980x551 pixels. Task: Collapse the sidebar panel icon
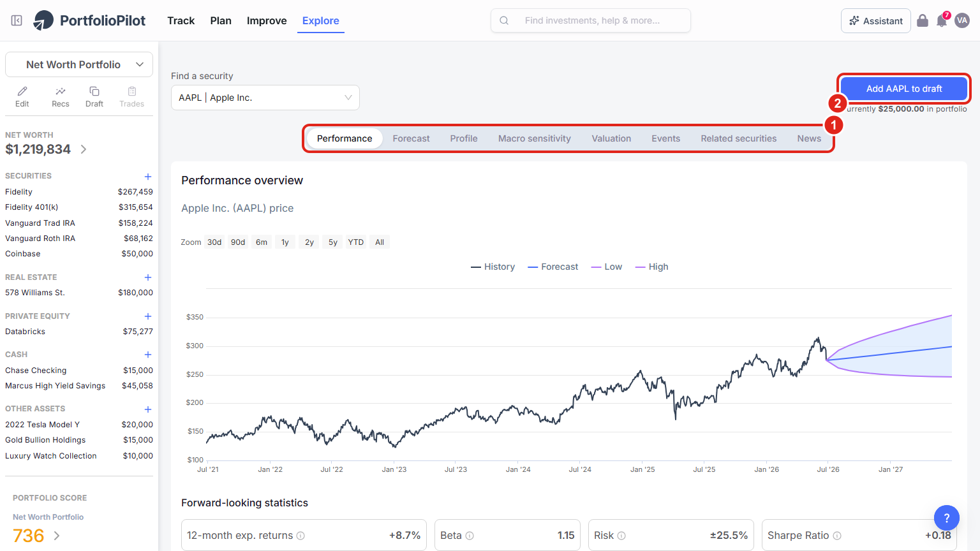pyautogui.click(x=17, y=20)
